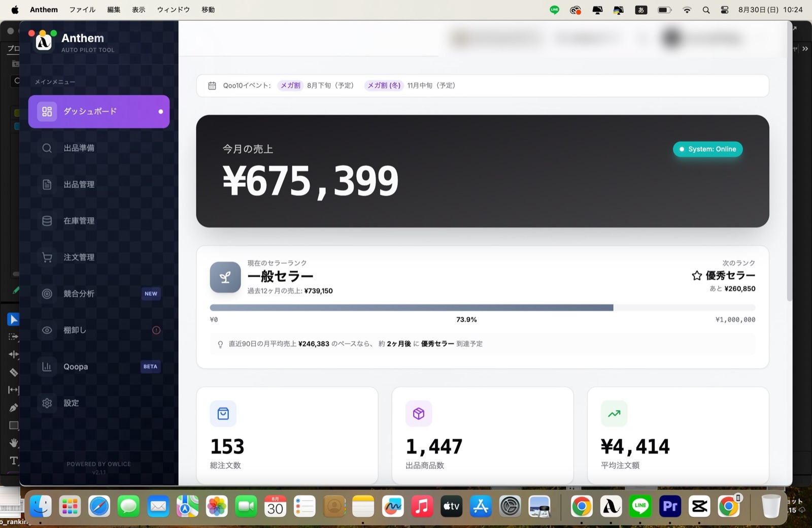Open Control Center from the menu bar
Image resolution: width=812 pixels, height=528 pixels.
tap(725, 10)
